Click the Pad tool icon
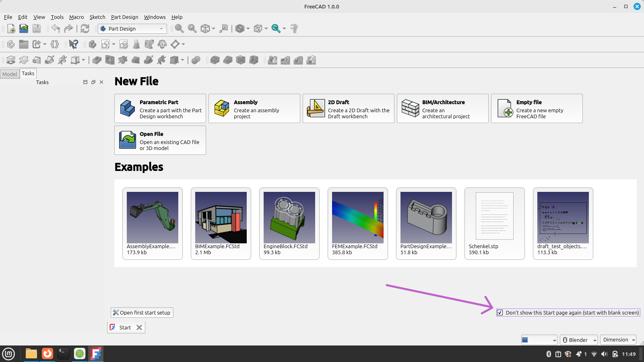 pos(11,60)
